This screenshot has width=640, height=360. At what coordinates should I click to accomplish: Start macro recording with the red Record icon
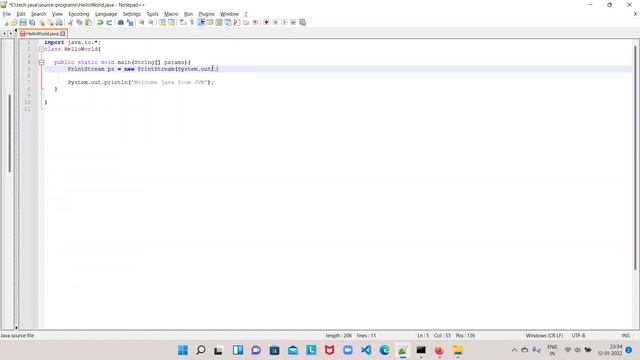point(266,22)
